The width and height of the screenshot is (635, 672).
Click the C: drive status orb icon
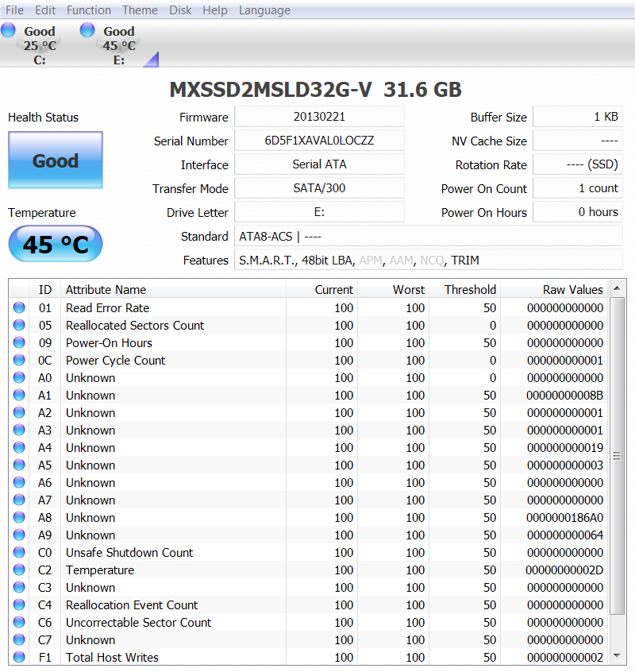(8, 30)
